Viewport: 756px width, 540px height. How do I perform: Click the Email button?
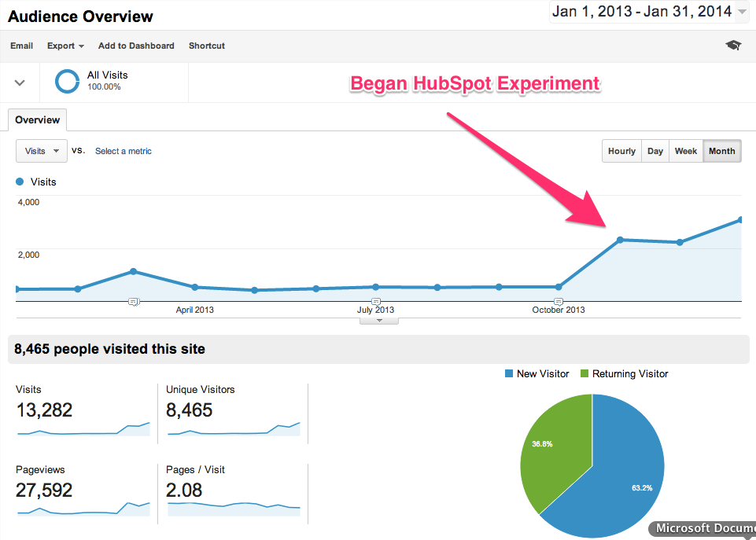click(22, 46)
